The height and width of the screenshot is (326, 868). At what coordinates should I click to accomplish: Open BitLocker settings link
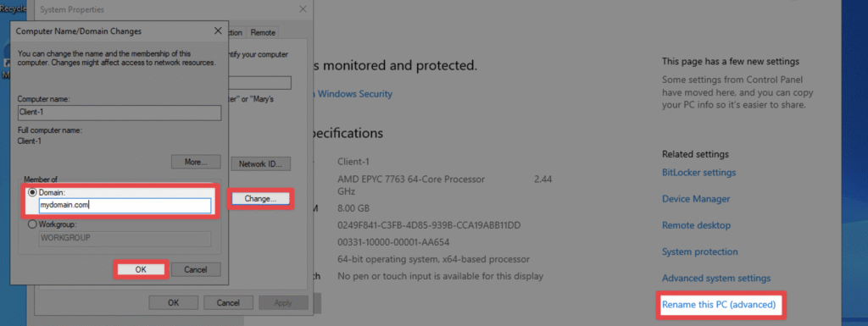tap(699, 173)
